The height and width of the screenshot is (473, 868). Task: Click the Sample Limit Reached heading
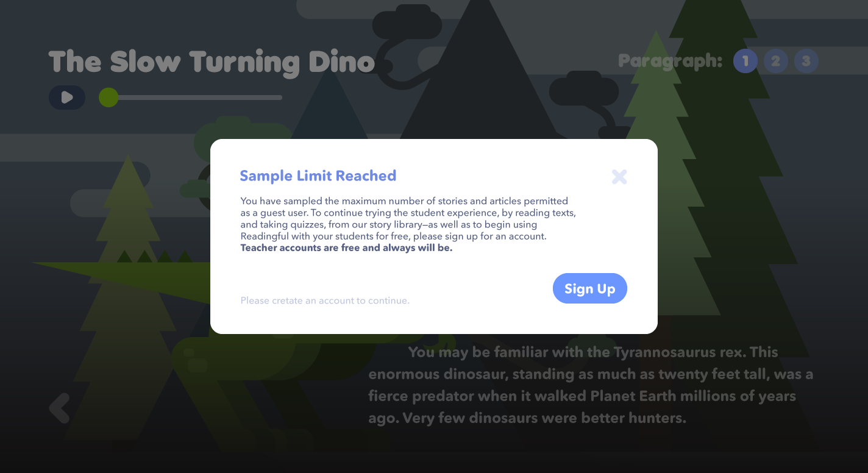point(318,176)
